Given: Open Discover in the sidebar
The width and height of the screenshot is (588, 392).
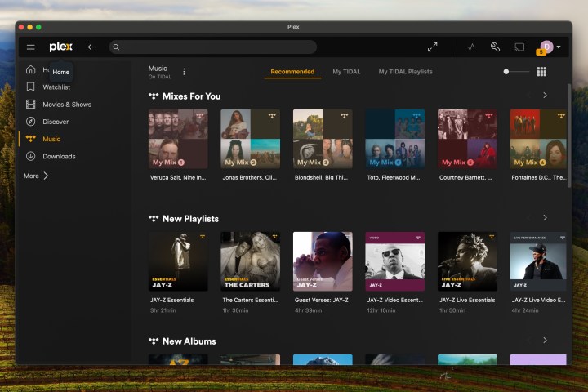Looking at the screenshot, I should [56, 122].
